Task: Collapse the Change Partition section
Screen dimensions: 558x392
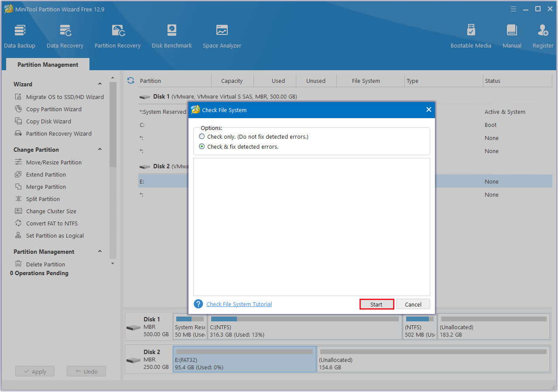Action: tap(100, 150)
